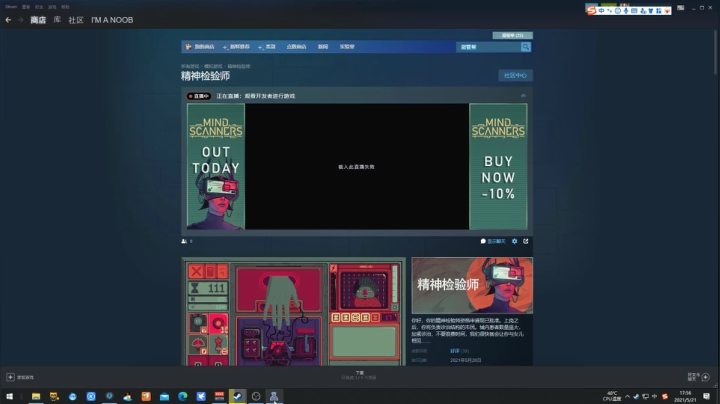The width and height of the screenshot is (720, 404).
Task: Open Friends & Chat icon at bottom right
Action: coord(705,377)
